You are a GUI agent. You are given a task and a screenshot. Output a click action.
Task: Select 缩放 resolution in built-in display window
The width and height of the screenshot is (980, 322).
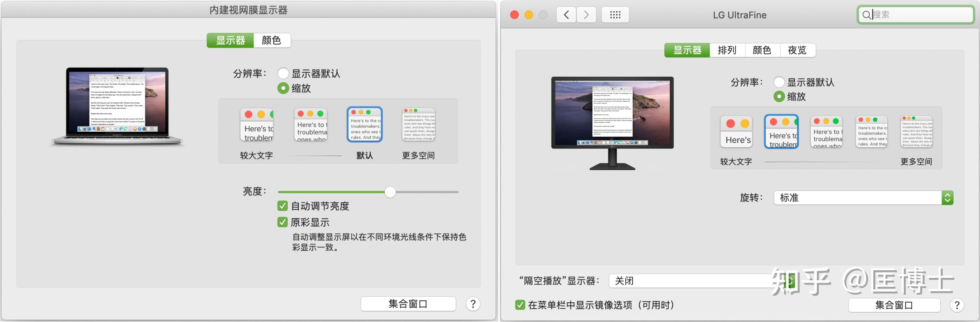(283, 88)
